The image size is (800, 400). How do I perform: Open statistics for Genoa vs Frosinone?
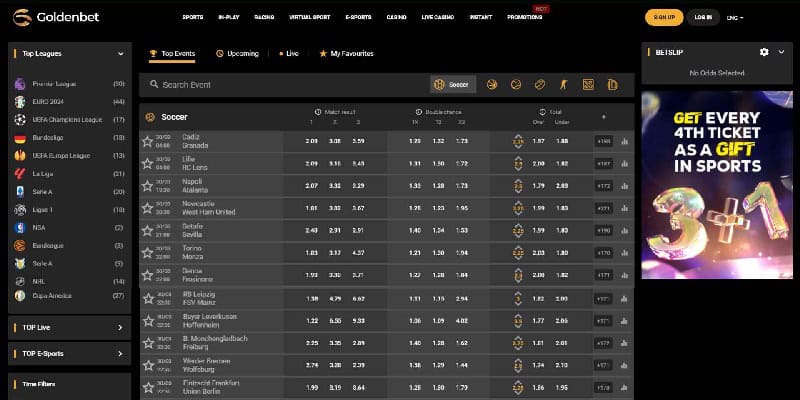(624, 275)
